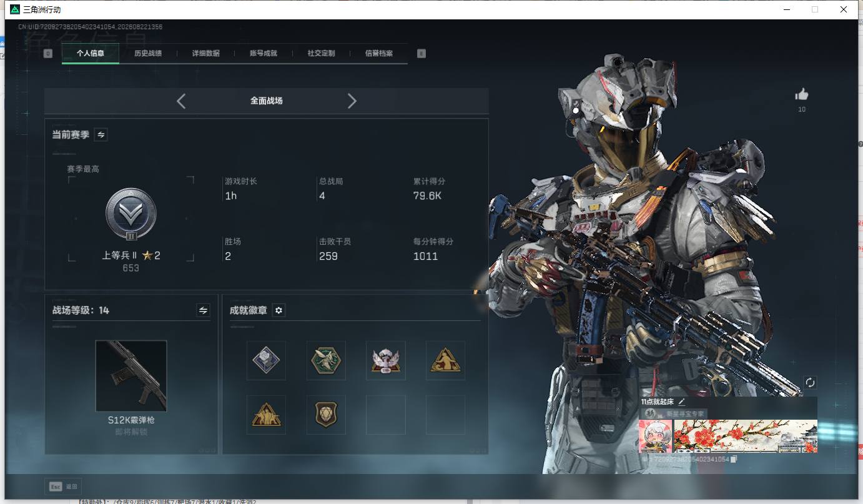863x504 pixels.
Task: Click the player title tag under the nickname
Action: [674, 413]
